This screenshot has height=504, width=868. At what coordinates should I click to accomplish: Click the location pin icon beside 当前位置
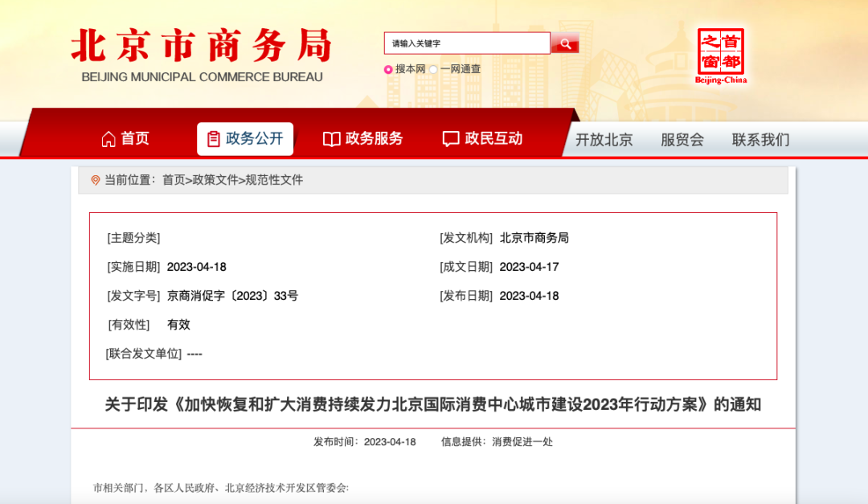tap(96, 180)
